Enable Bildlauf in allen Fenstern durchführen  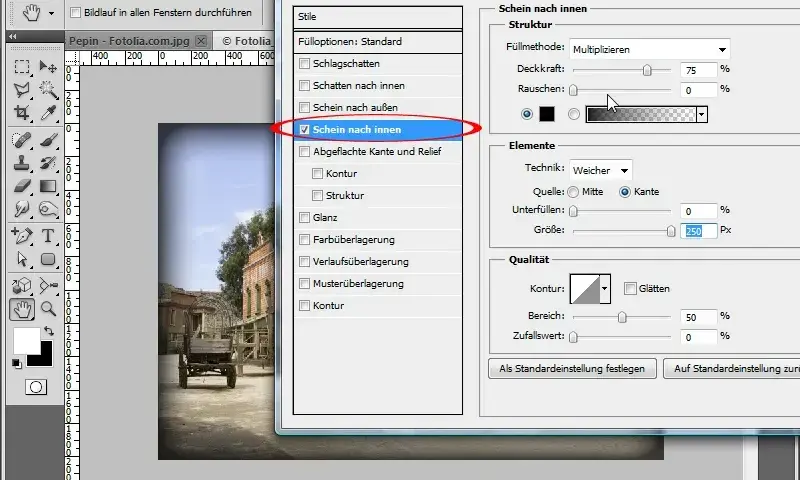76,12
